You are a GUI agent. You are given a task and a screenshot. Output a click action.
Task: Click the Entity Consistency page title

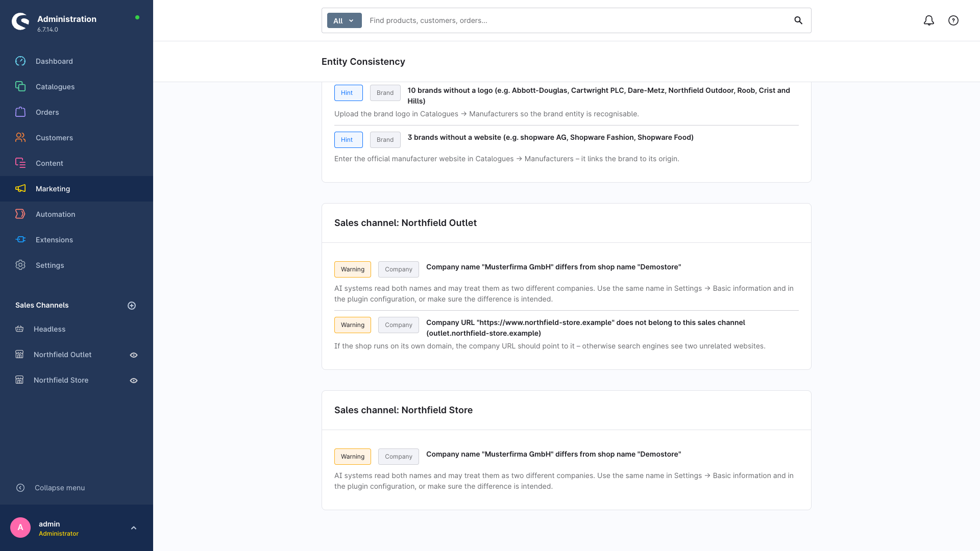point(363,62)
